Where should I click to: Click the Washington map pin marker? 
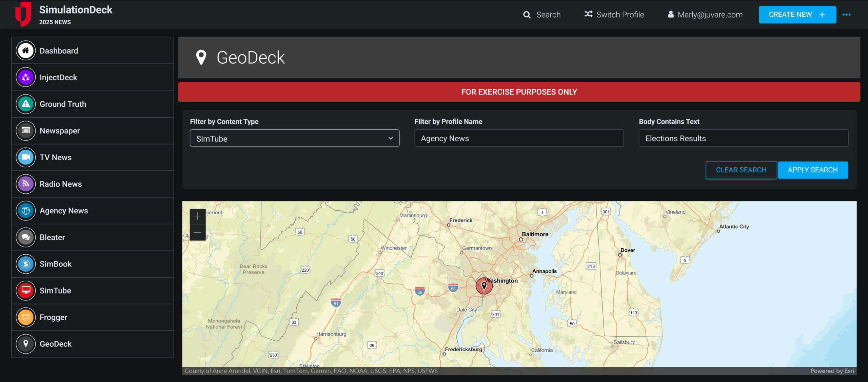(x=484, y=285)
